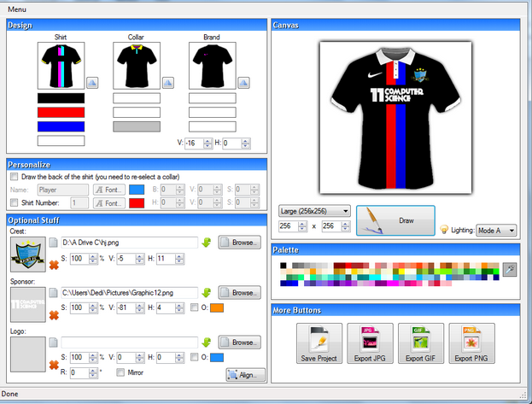Select the Collar design thumbnail

[x=137, y=66]
